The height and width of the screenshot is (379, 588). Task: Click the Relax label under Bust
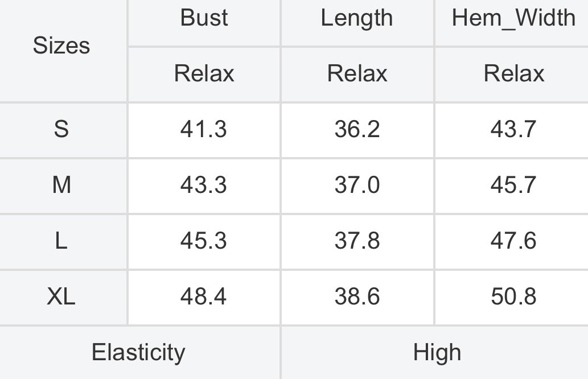click(x=204, y=73)
